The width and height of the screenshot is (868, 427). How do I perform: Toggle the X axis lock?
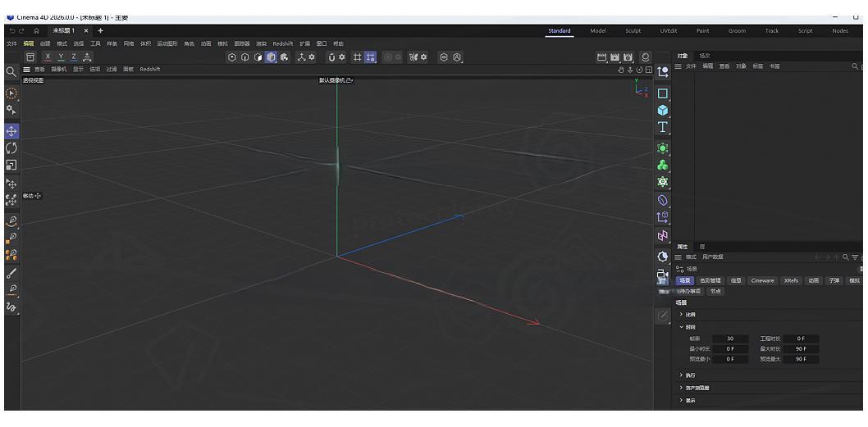[x=48, y=57]
